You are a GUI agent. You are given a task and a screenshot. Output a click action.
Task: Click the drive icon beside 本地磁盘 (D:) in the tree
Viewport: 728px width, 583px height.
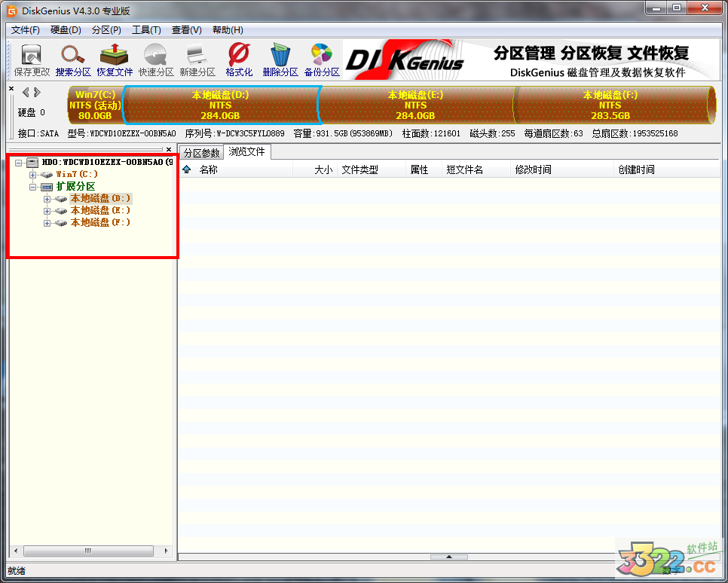(x=61, y=199)
